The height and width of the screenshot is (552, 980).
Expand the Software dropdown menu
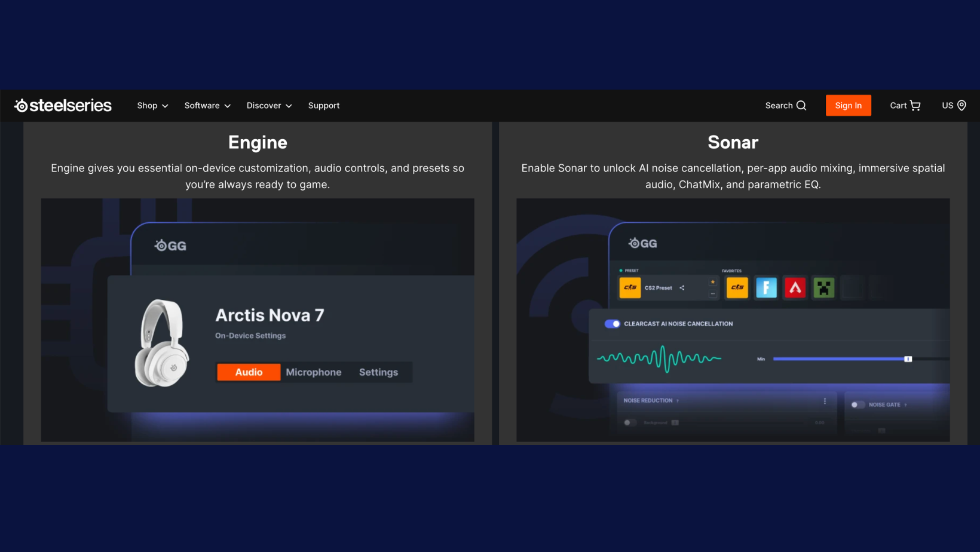(x=207, y=106)
